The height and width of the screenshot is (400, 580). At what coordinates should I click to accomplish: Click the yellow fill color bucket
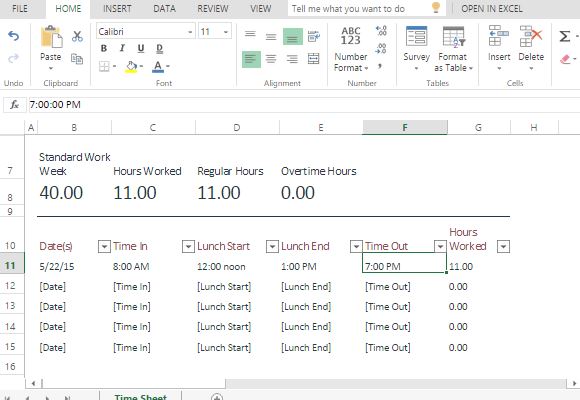click(131, 67)
